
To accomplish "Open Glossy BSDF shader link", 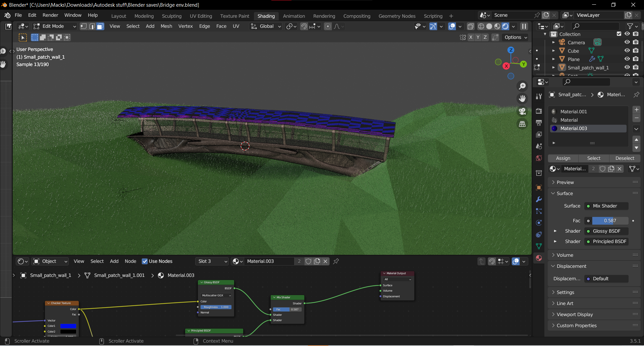I will (606, 231).
